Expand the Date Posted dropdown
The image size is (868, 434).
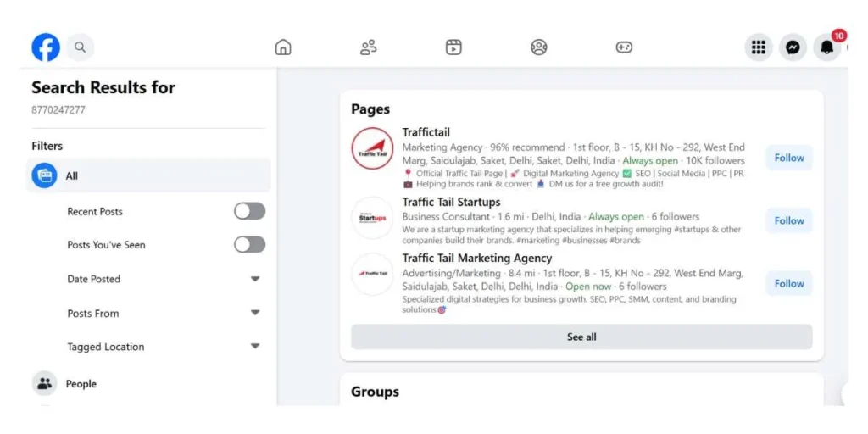tap(255, 279)
